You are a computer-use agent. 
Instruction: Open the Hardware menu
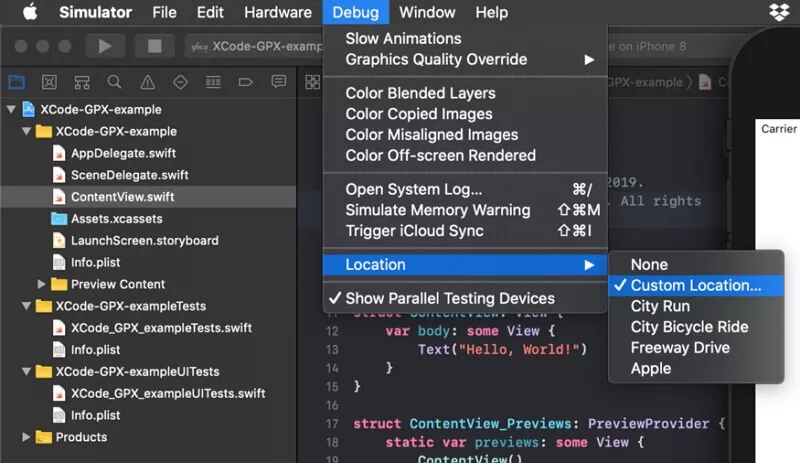click(x=278, y=13)
